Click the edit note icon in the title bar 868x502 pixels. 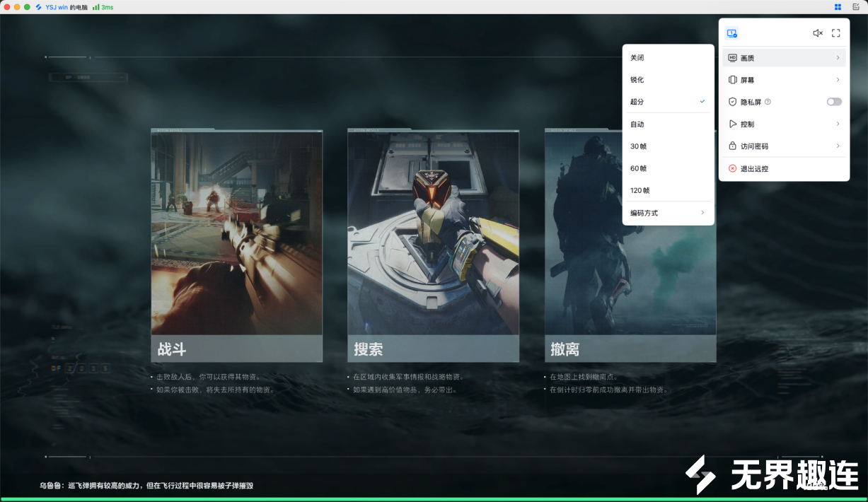[855, 7]
